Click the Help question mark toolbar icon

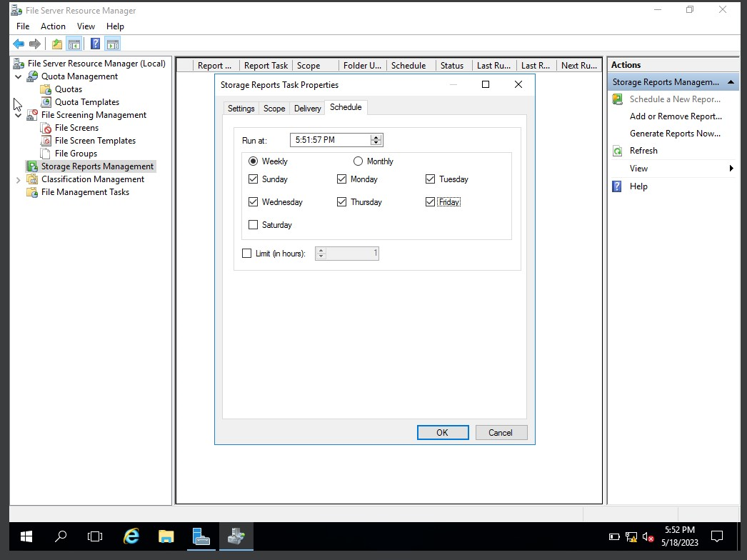(95, 44)
